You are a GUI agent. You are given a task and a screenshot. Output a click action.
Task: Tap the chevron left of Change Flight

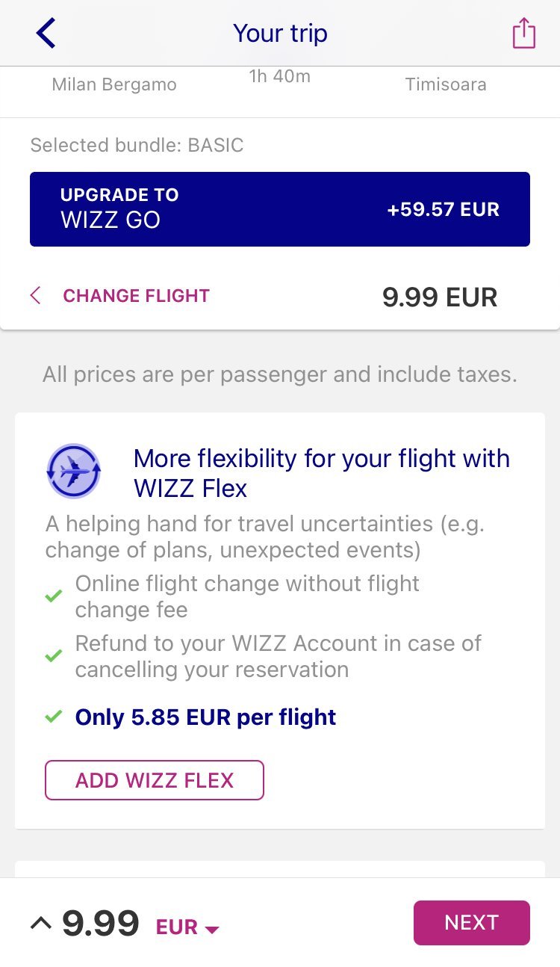coord(35,296)
